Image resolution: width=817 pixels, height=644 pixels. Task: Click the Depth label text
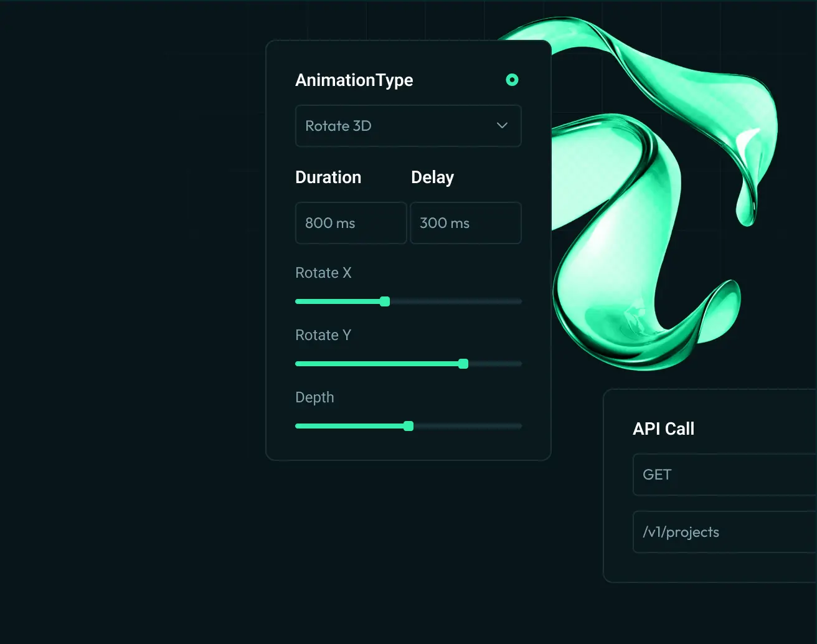(x=314, y=397)
